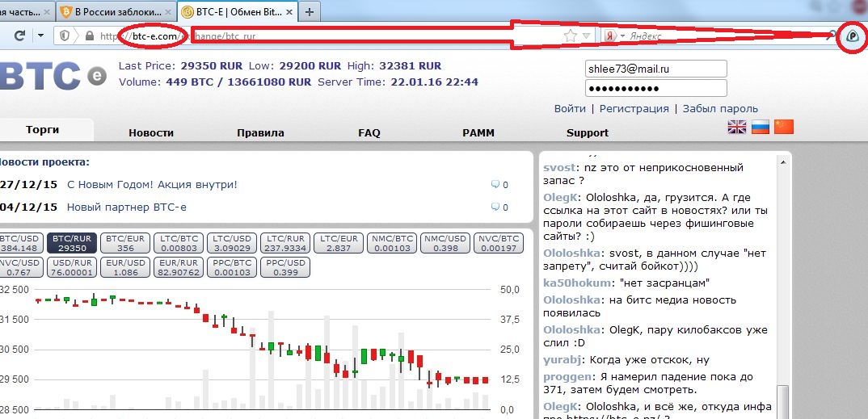
Task: Click chat username svost
Action: point(558,167)
